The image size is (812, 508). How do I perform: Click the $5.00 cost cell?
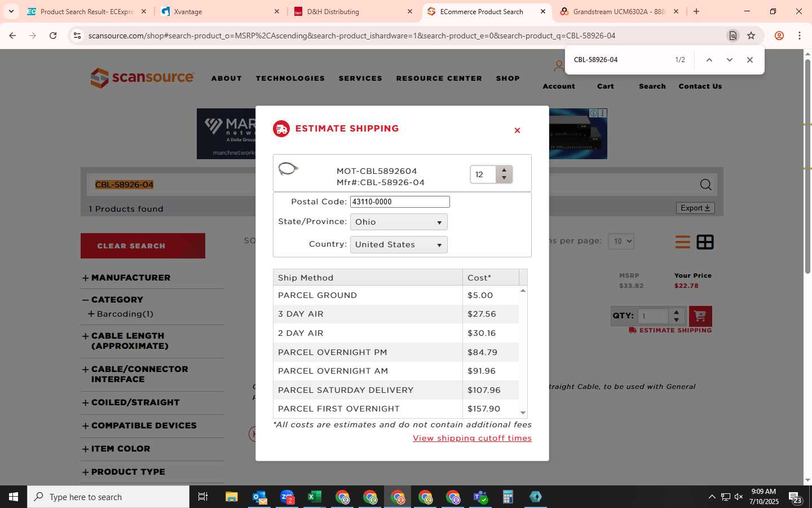pyautogui.click(x=491, y=295)
